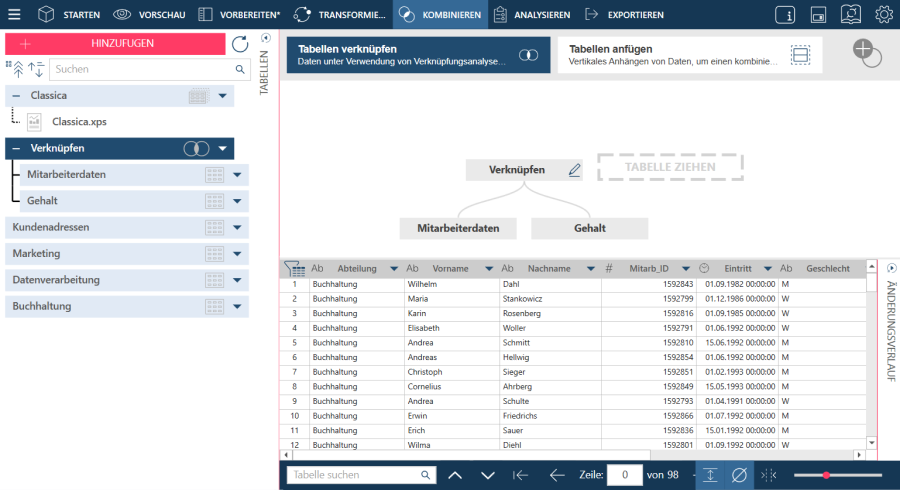The height and width of the screenshot is (490, 900).
Task: Collapse the Tabellen side panel
Action: coord(265,38)
